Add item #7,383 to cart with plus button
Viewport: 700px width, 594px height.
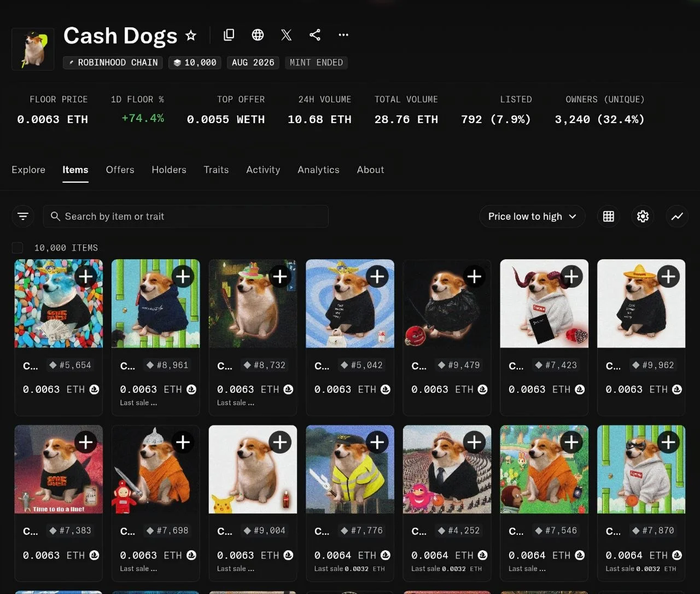(86, 442)
